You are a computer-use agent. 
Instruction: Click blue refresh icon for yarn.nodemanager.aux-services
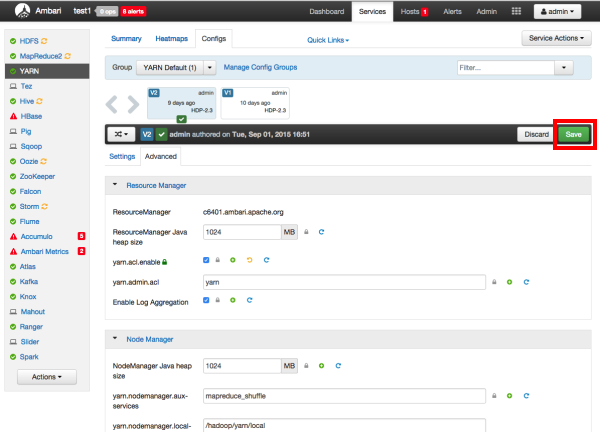click(526, 396)
